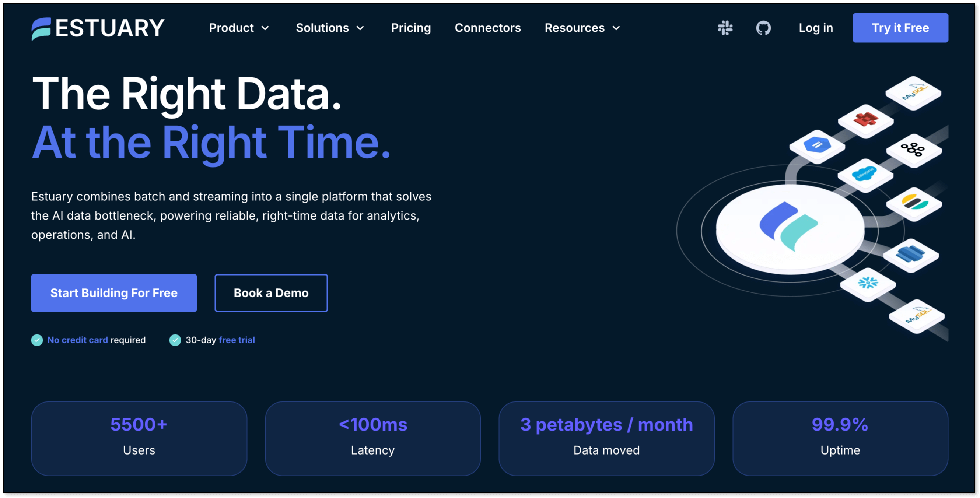Click the no credit card checkmark
The image size is (980, 498).
coord(37,340)
